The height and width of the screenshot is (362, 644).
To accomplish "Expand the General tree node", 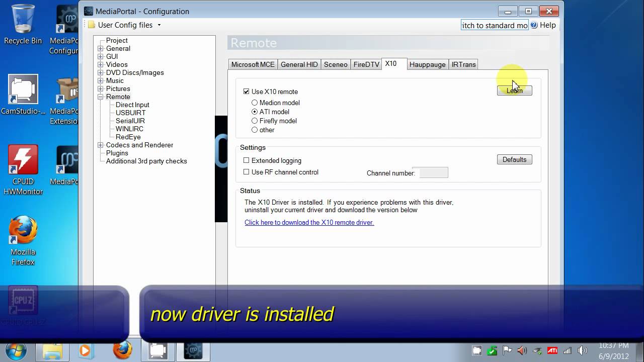I will point(100,48).
